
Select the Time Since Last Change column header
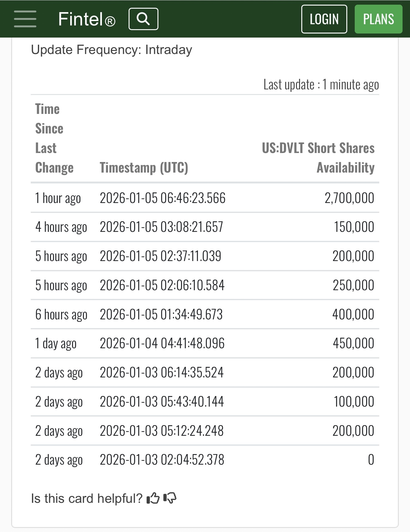pyautogui.click(x=54, y=138)
